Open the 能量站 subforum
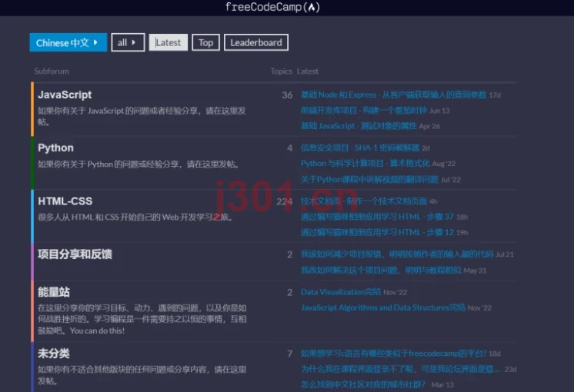 click(54, 292)
